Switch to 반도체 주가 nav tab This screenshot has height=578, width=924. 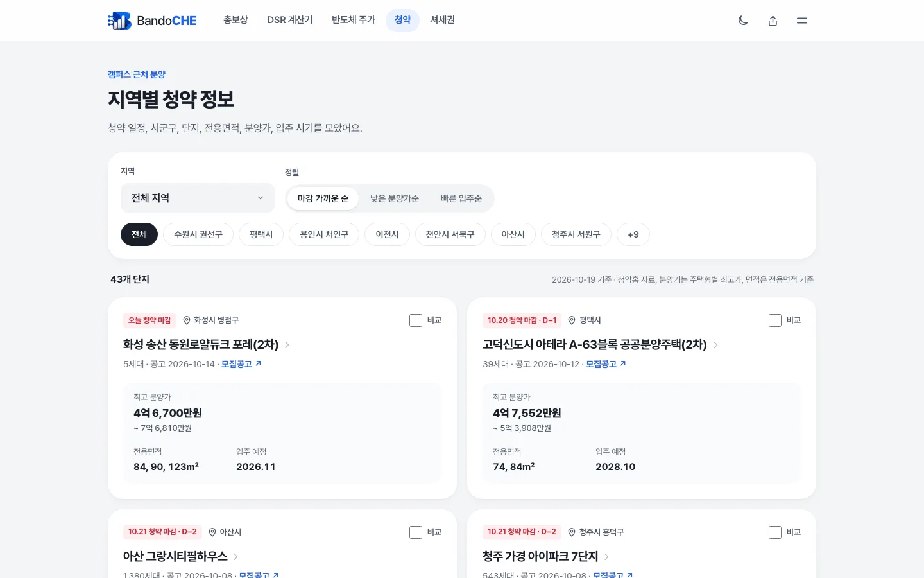tap(354, 20)
